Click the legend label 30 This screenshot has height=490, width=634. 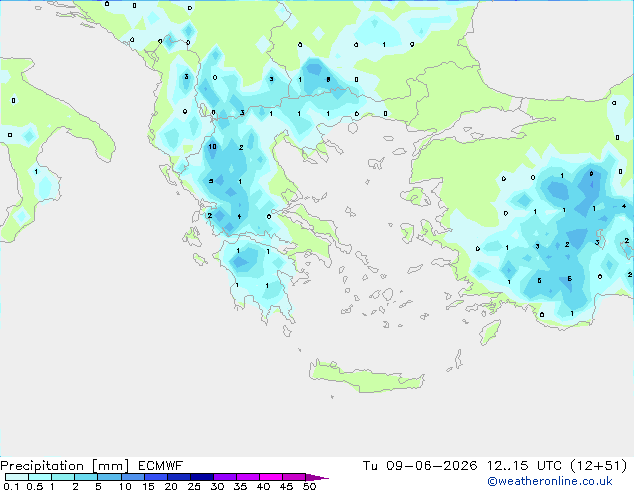coord(217,486)
